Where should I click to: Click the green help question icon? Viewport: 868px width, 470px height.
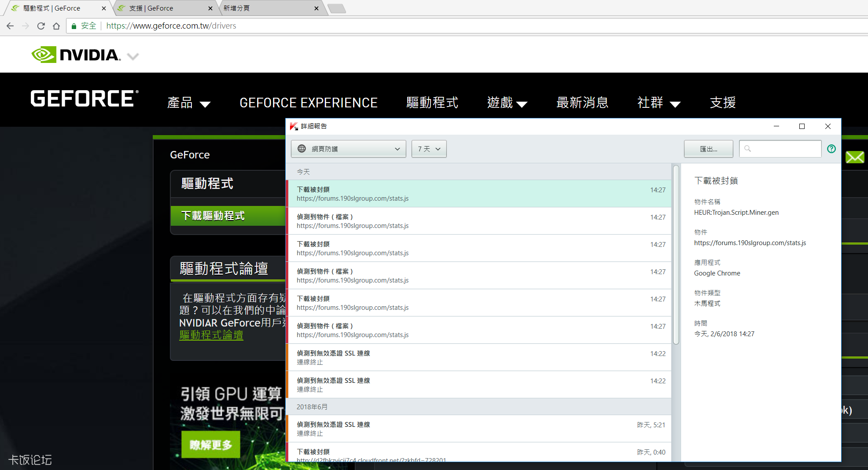[x=831, y=149]
